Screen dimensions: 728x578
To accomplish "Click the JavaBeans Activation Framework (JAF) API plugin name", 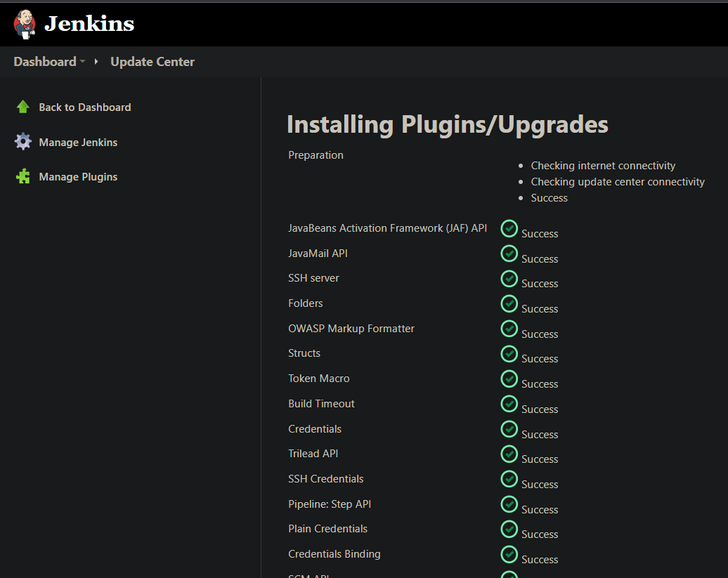I will (x=388, y=228).
